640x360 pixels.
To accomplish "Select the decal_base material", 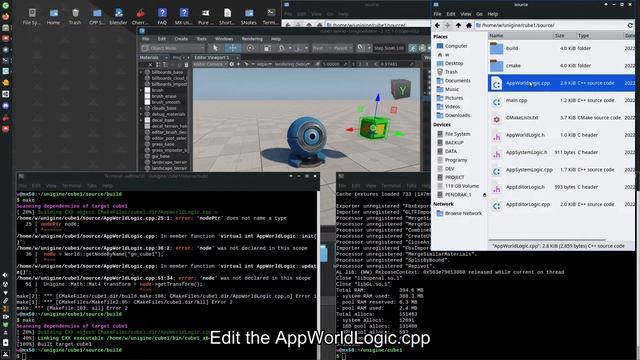I will (x=163, y=120).
